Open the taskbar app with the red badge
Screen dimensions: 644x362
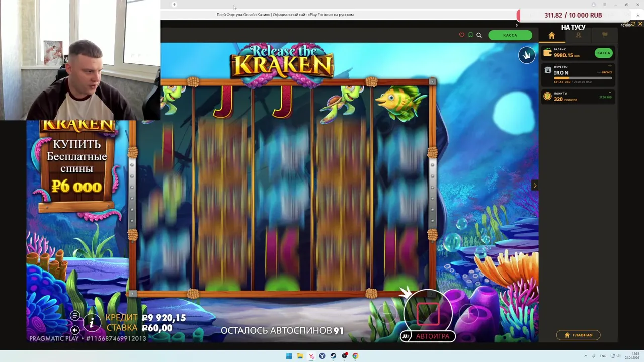pyautogui.click(x=344, y=356)
